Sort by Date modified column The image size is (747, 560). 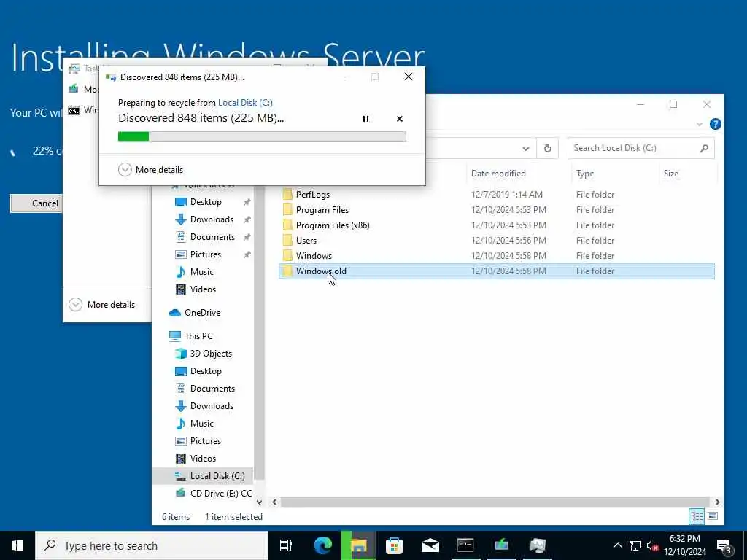pos(498,174)
